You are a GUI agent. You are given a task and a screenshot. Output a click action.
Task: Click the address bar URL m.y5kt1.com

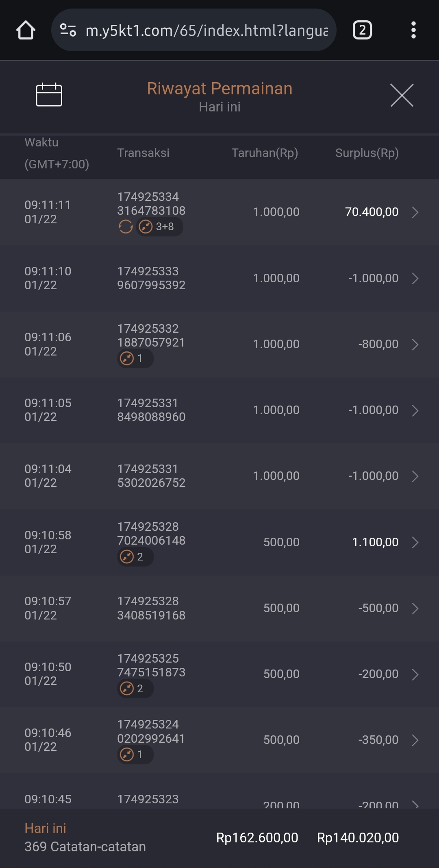[206, 31]
